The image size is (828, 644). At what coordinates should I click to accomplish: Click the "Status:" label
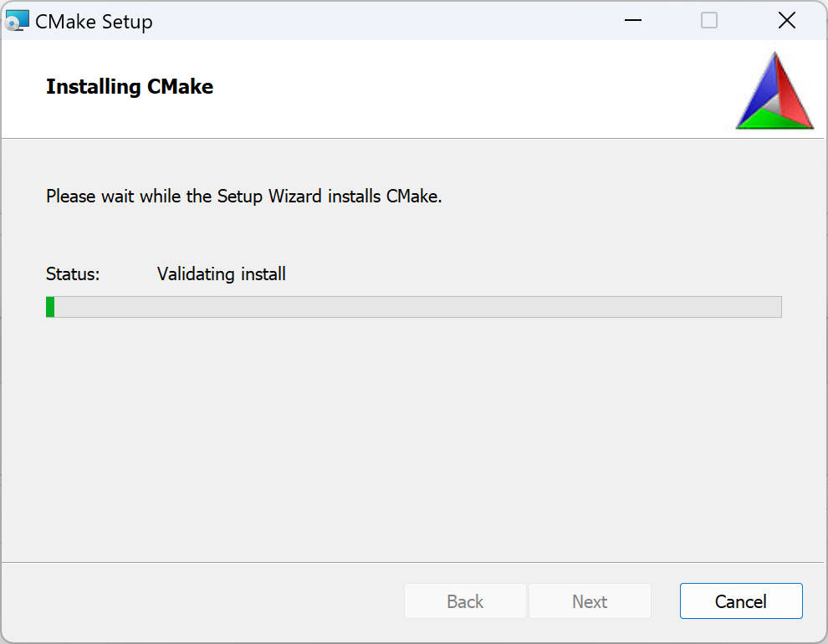(x=73, y=273)
